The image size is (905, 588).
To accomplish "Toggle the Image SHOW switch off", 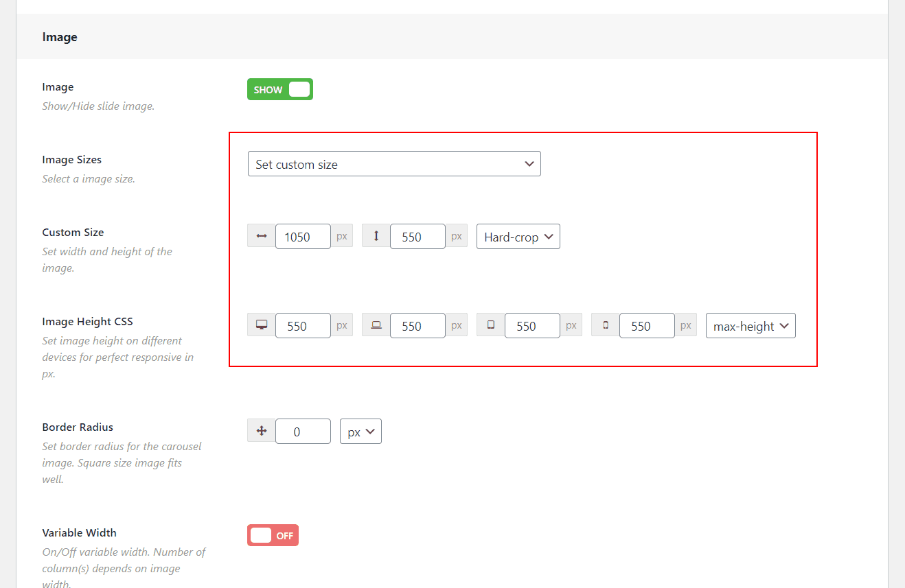I will click(x=280, y=89).
